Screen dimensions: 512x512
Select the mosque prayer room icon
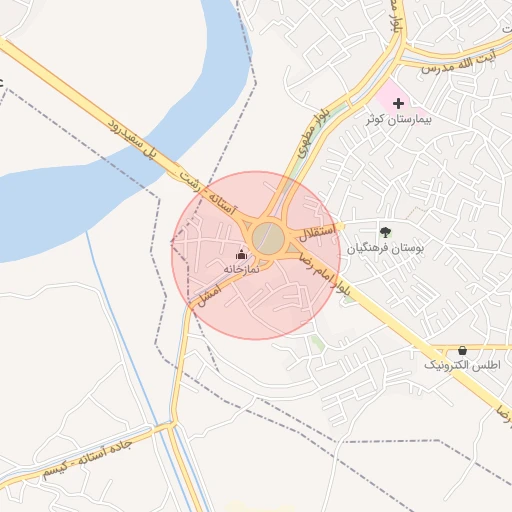241,255
